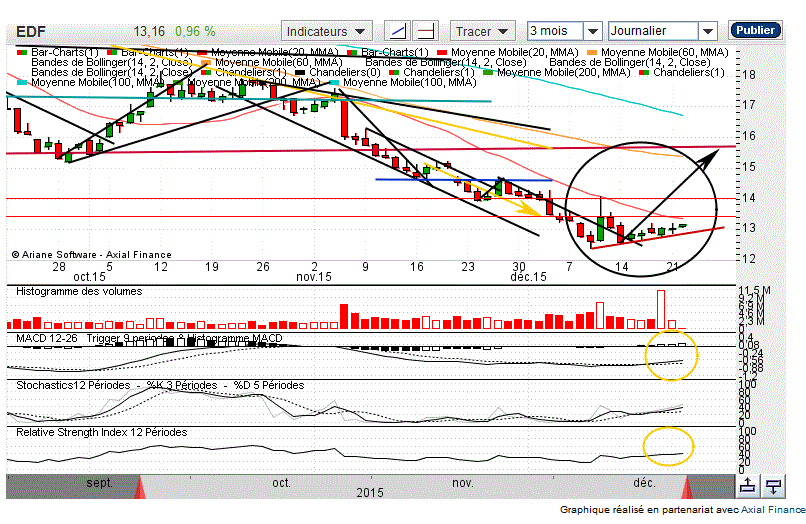Click the nov.15 date axis label
This screenshot has width=806, height=524.
point(314,277)
